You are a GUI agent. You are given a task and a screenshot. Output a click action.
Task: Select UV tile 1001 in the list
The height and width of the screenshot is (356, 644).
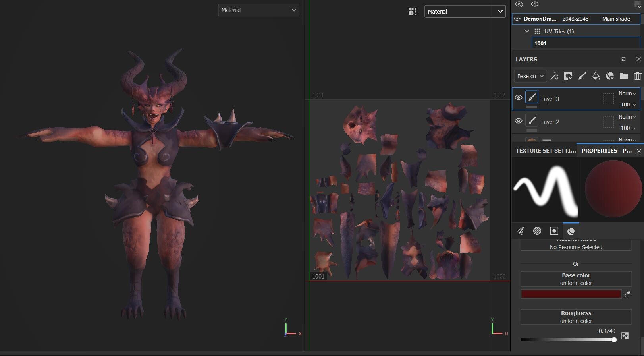586,43
